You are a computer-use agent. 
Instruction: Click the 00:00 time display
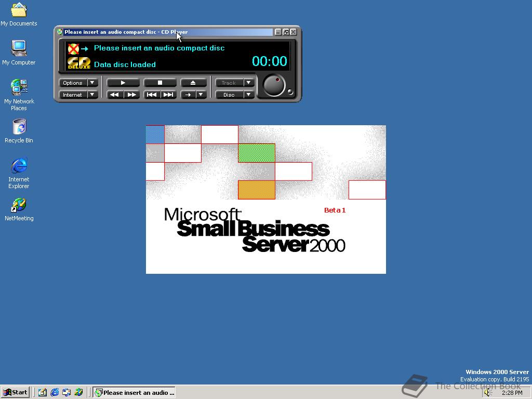point(270,61)
